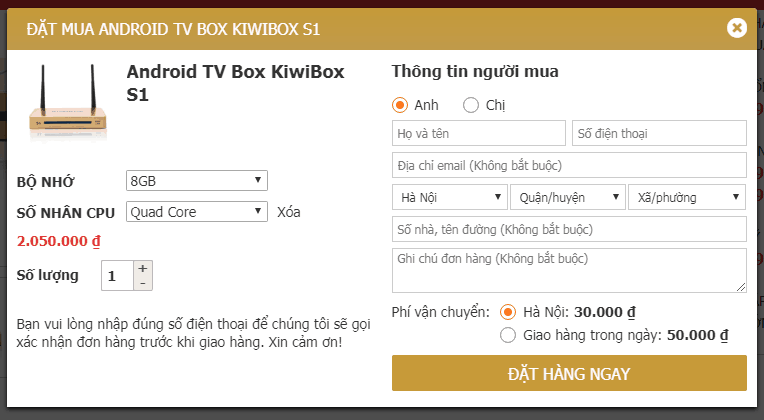Expand the Quận/huyện district dropdown
This screenshot has width=764, height=420.
567,197
